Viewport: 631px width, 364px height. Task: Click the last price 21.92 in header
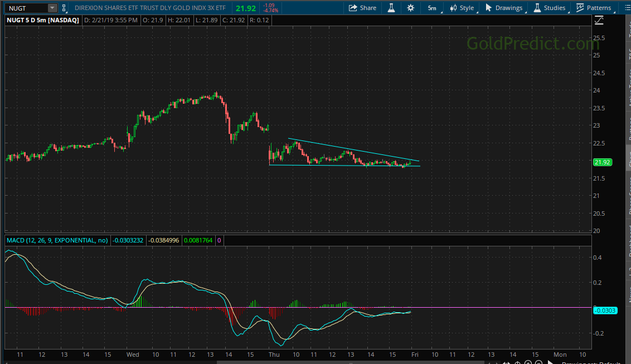click(x=246, y=8)
